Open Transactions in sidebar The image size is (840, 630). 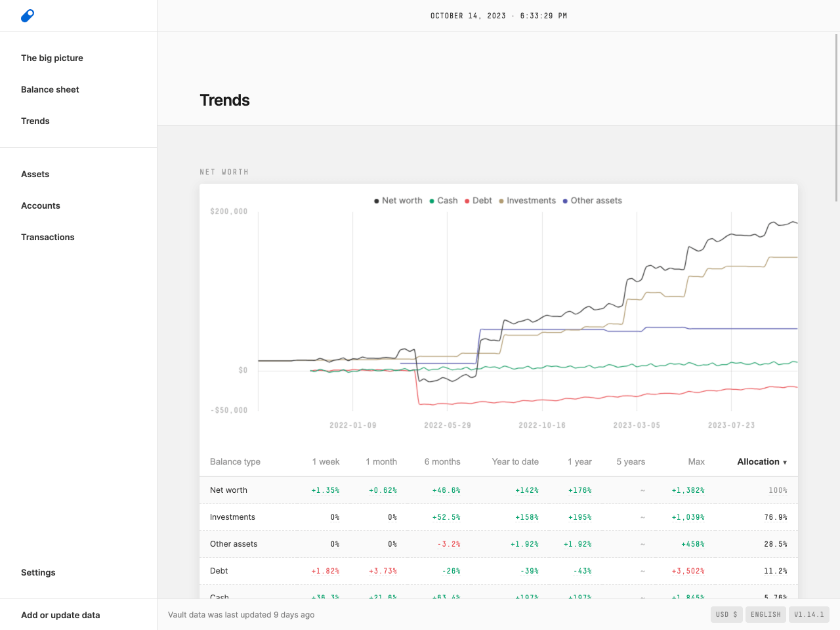pos(48,237)
